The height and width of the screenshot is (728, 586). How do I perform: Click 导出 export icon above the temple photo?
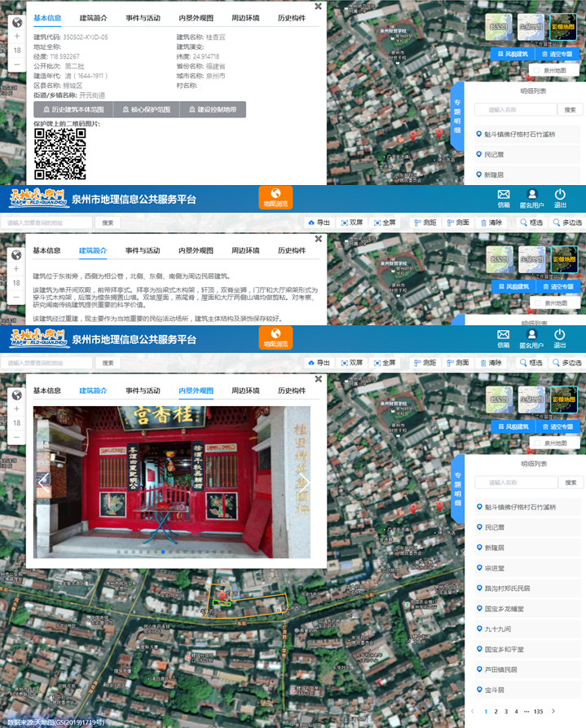tap(319, 362)
